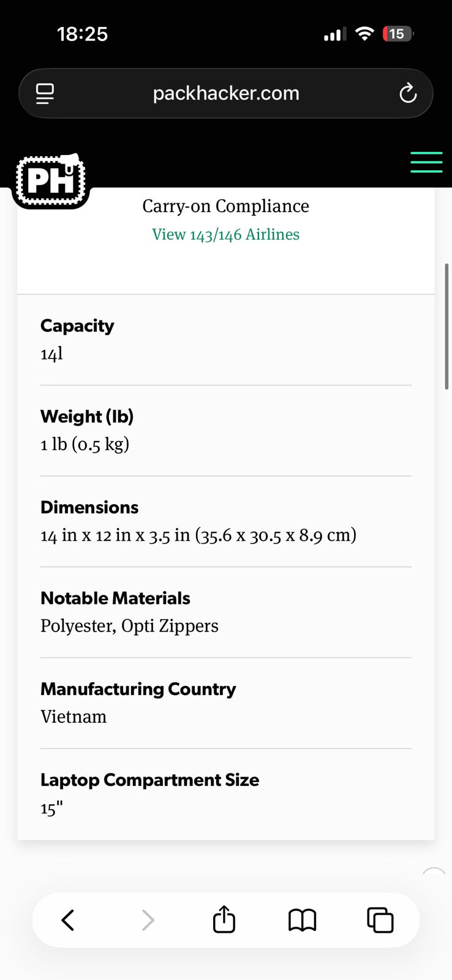Tap the cellular signal bars icon
The height and width of the screenshot is (980, 452).
coord(334,34)
